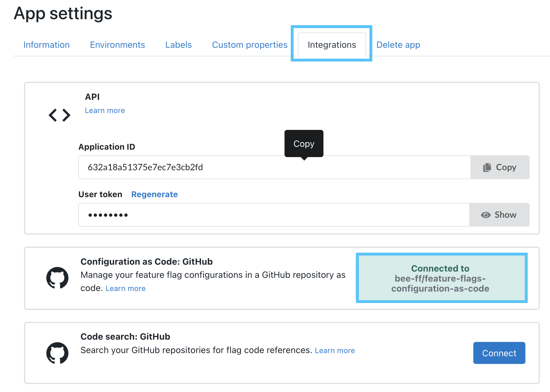
Task: Click the copy document icon next to Application ID
Action: [x=488, y=167]
